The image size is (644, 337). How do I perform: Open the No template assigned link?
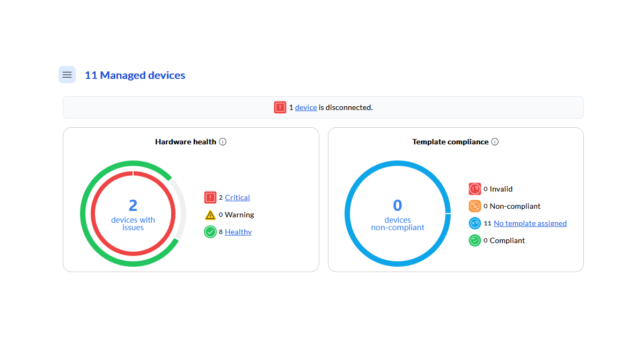point(530,223)
